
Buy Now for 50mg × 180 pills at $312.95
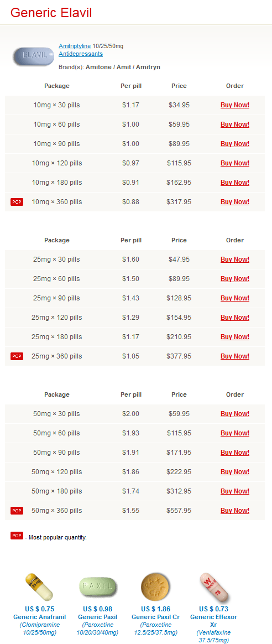pyautogui.click(x=234, y=491)
